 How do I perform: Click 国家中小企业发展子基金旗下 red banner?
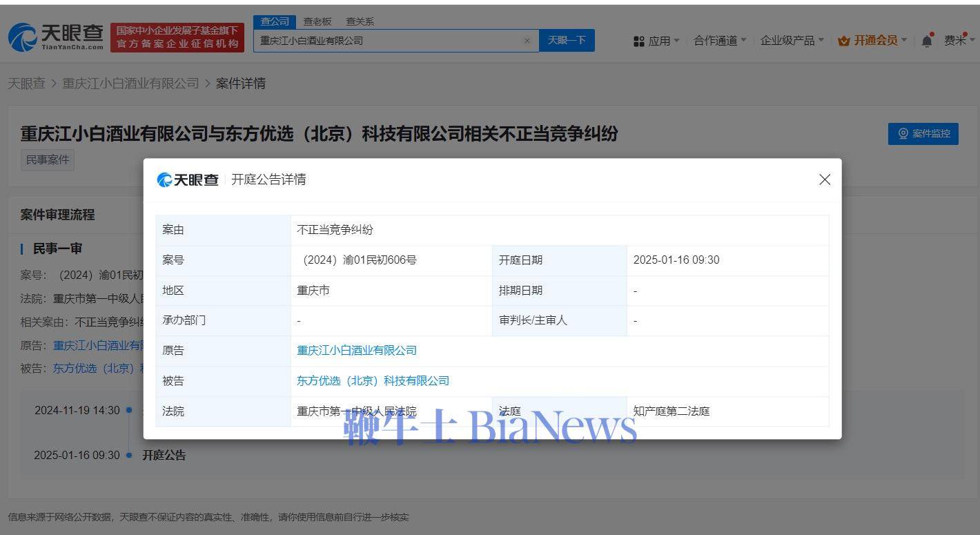(177, 37)
